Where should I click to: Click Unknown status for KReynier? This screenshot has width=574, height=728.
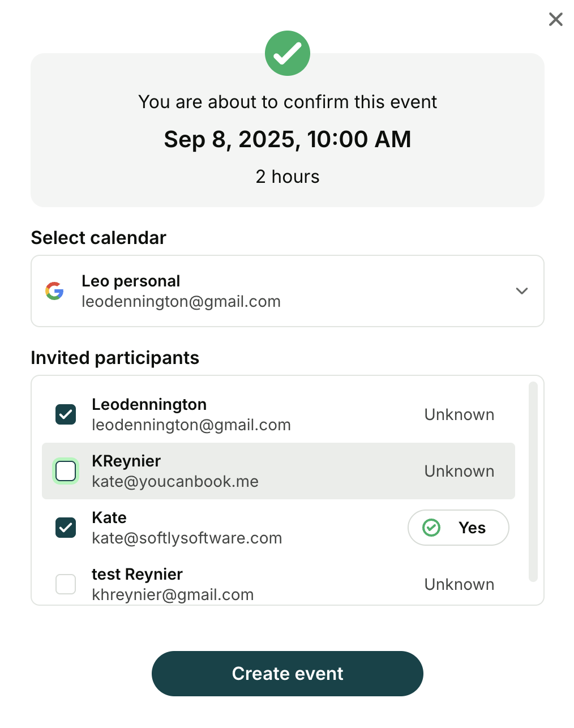[x=459, y=471]
